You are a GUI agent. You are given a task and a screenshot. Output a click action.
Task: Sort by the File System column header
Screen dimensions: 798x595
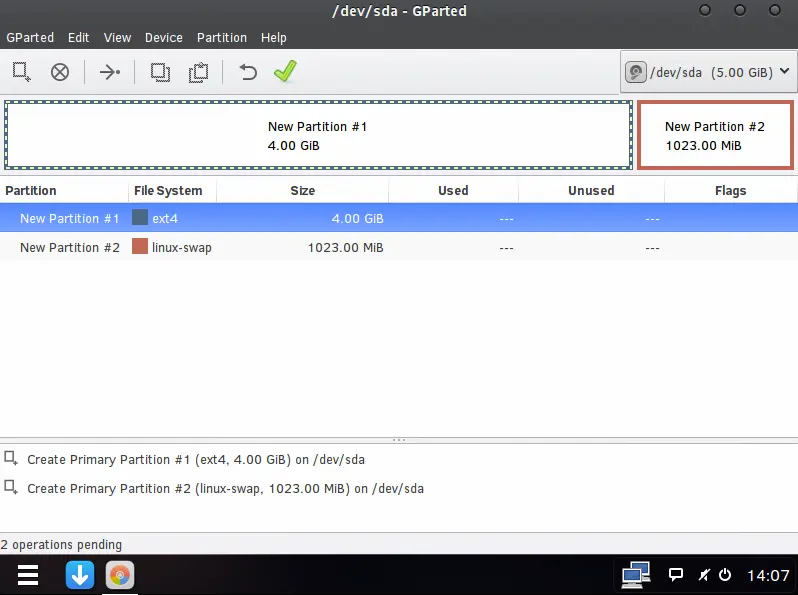[172, 191]
